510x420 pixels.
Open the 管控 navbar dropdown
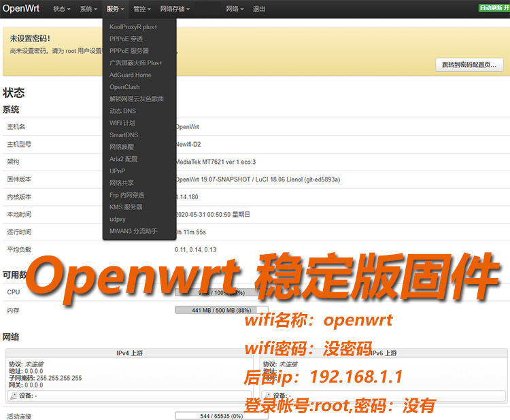pyautogui.click(x=142, y=9)
